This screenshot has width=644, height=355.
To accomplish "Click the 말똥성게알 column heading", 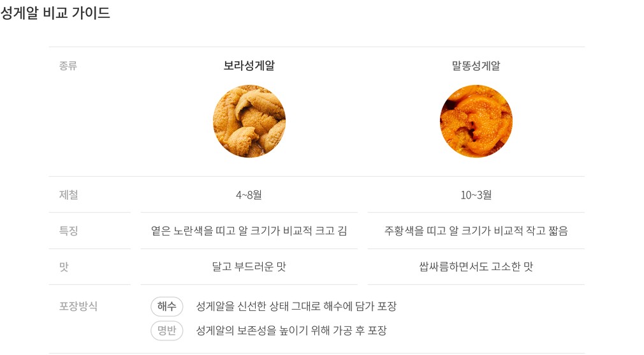I will (476, 66).
